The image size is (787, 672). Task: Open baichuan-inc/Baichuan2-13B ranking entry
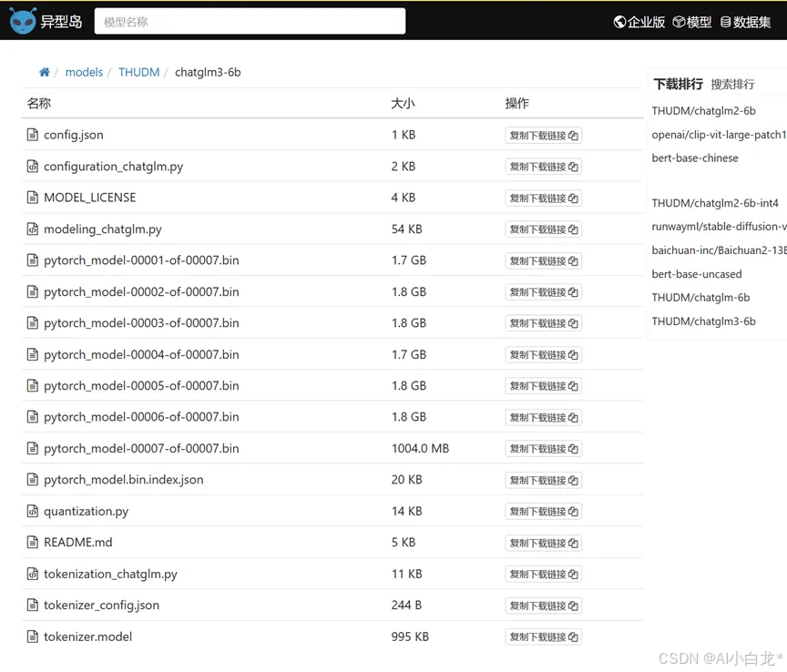coord(719,250)
